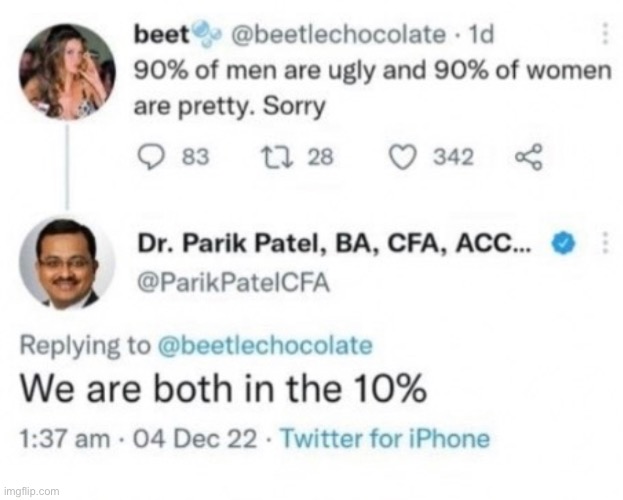Open three-dot menu on beet's tweet
The height and width of the screenshot is (500, 623).
[605, 34]
